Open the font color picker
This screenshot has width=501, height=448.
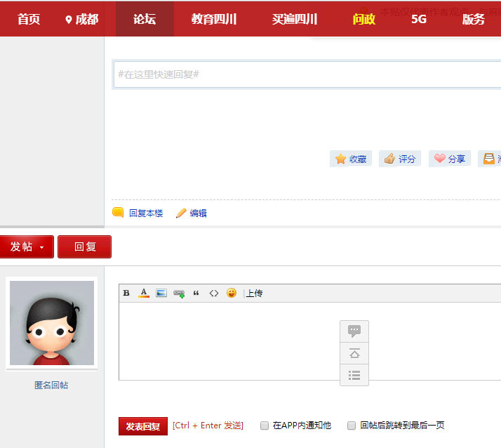pos(144,293)
